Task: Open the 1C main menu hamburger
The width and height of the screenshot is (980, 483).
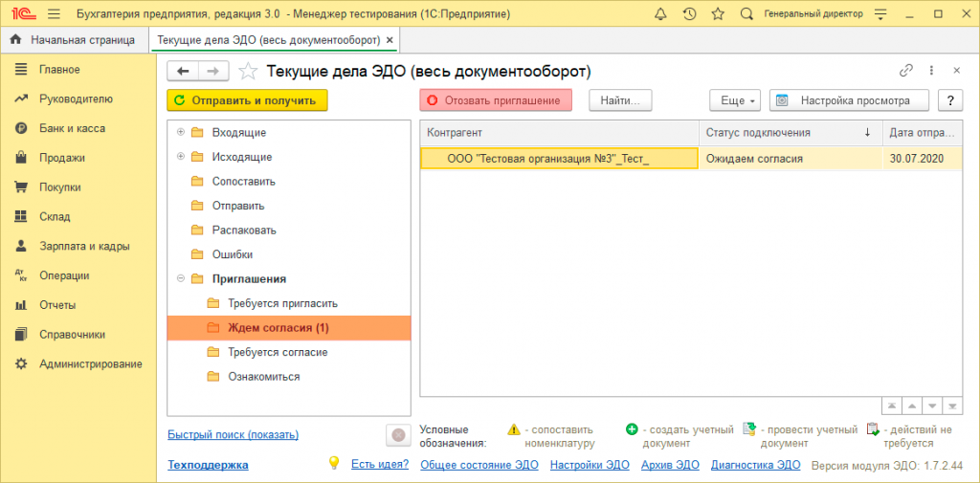Action: [54, 13]
